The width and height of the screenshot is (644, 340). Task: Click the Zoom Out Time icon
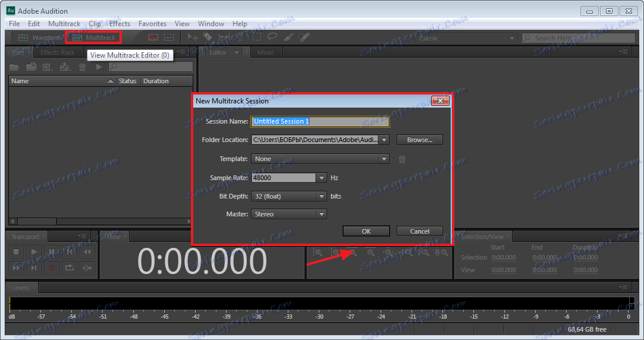[370, 253]
